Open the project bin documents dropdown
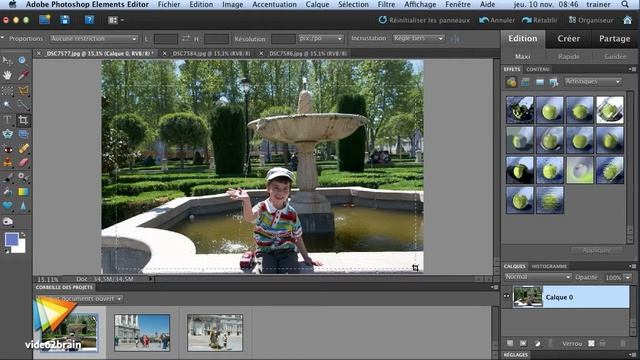640x360 pixels. [79, 298]
